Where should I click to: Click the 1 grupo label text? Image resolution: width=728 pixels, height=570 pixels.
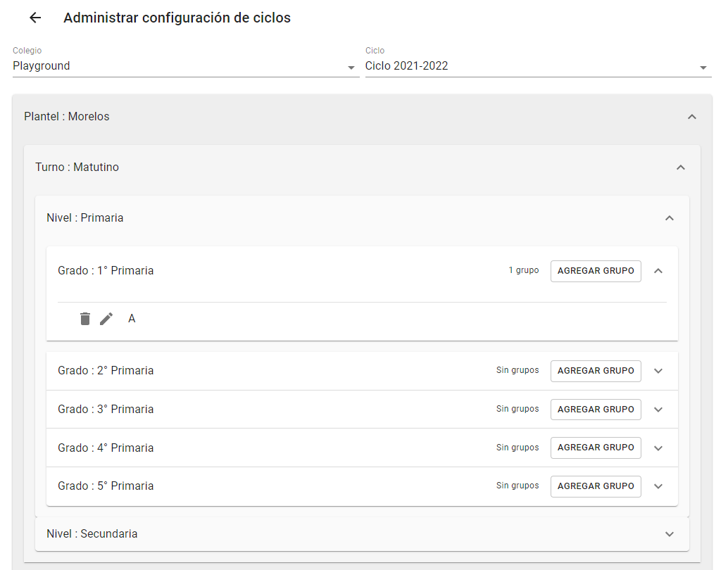click(524, 270)
